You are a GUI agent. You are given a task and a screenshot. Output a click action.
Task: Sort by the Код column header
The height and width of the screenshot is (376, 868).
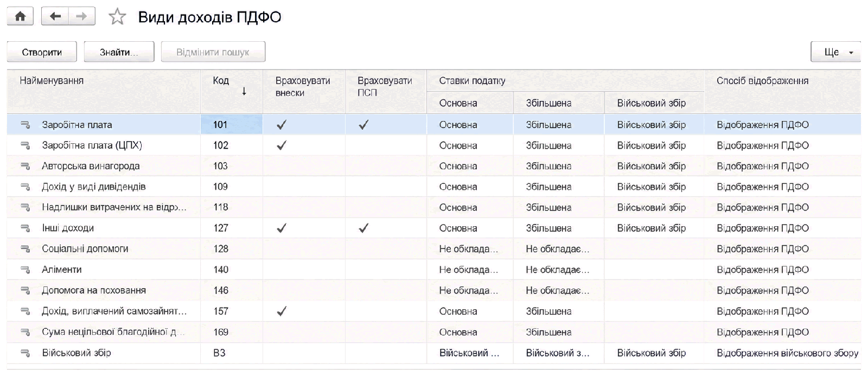point(232,91)
